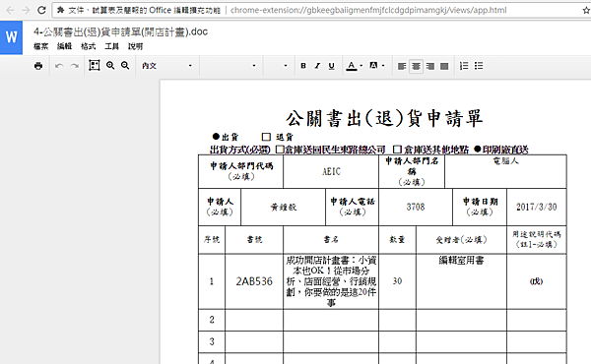Click the 數量 column header

(397, 240)
